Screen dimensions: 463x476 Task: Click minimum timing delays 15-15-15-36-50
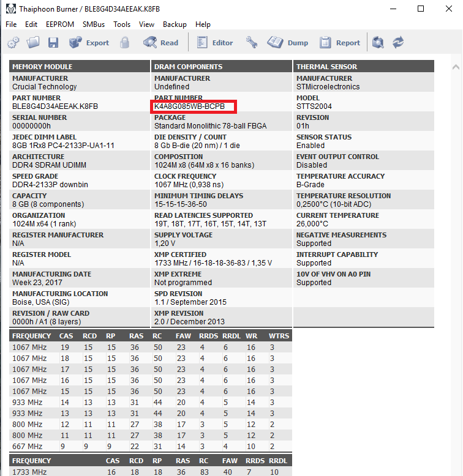coord(181,204)
